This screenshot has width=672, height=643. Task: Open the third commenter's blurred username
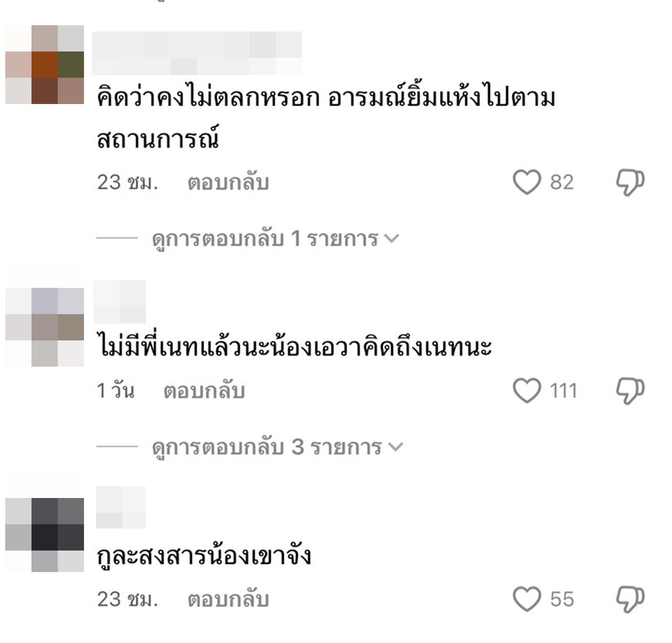pos(121,507)
